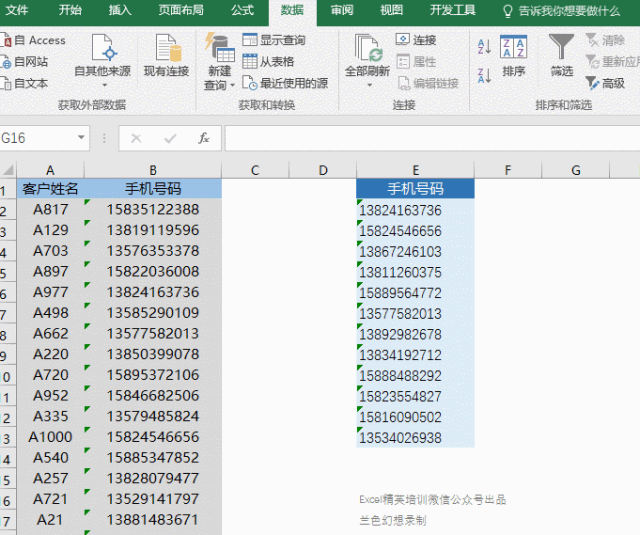Select column A header

coord(50,170)
